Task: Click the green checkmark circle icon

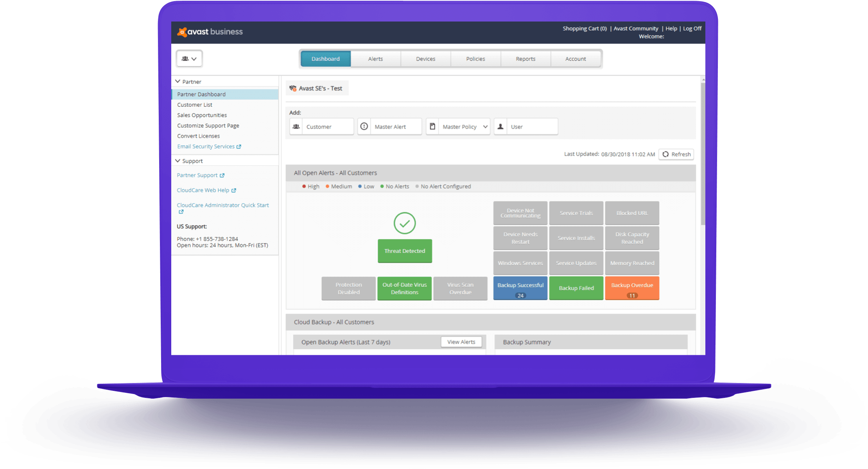Action: (405, 223)
